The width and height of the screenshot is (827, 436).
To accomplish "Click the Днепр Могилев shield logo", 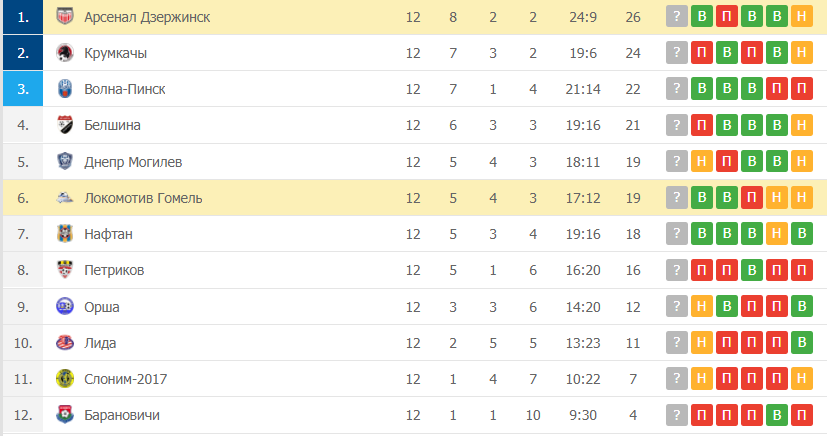I will click(x=65, y=161).
